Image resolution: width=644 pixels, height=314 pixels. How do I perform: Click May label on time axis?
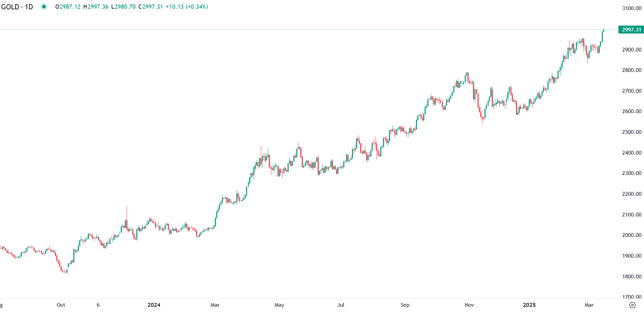tap(279, 305)
